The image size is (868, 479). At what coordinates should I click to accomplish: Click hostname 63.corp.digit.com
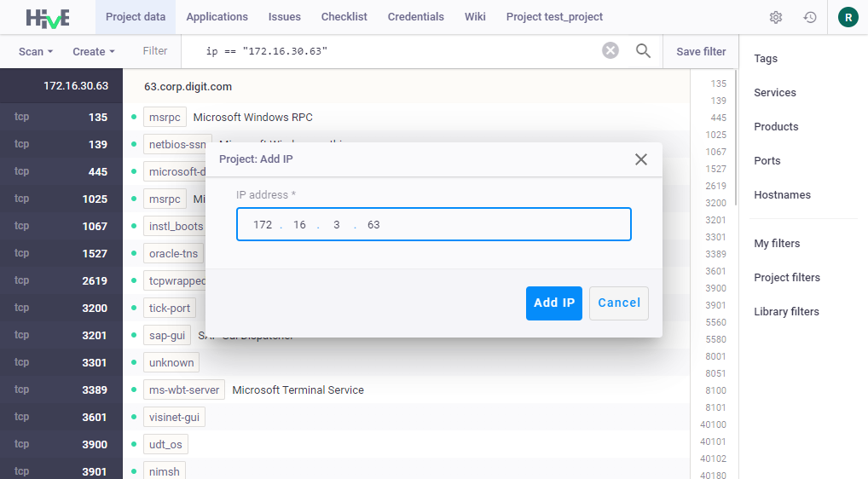[x=188, y=87]
